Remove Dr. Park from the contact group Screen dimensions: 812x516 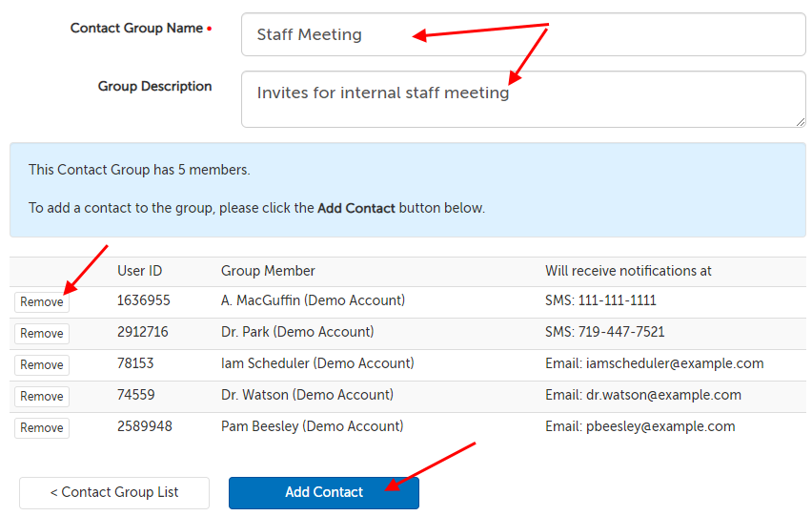pyautogui.click(x=42, y=334)
